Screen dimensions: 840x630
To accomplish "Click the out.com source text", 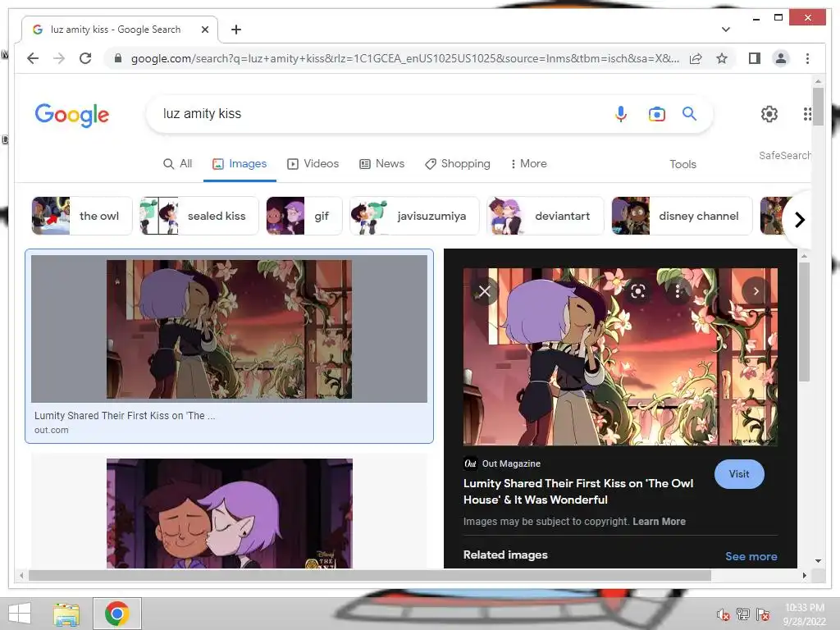I will (52, 430).
